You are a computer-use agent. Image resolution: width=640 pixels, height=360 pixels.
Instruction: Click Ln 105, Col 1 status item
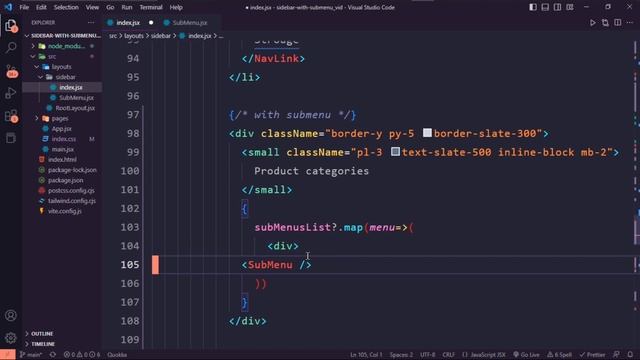pos(366,355)
